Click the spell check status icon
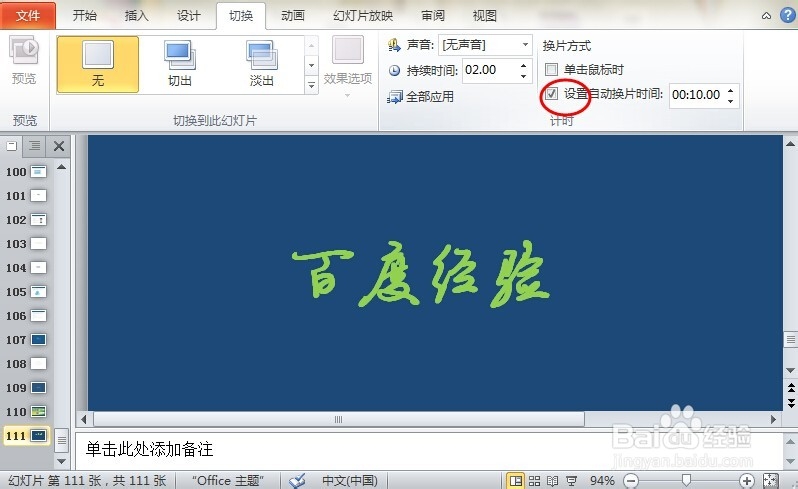 point(297,480)
